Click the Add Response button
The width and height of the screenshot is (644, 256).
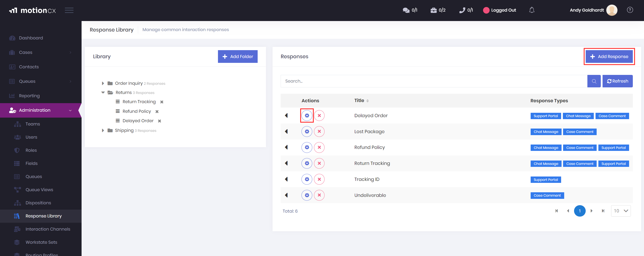pyautogui.click(x=609, y=57)
